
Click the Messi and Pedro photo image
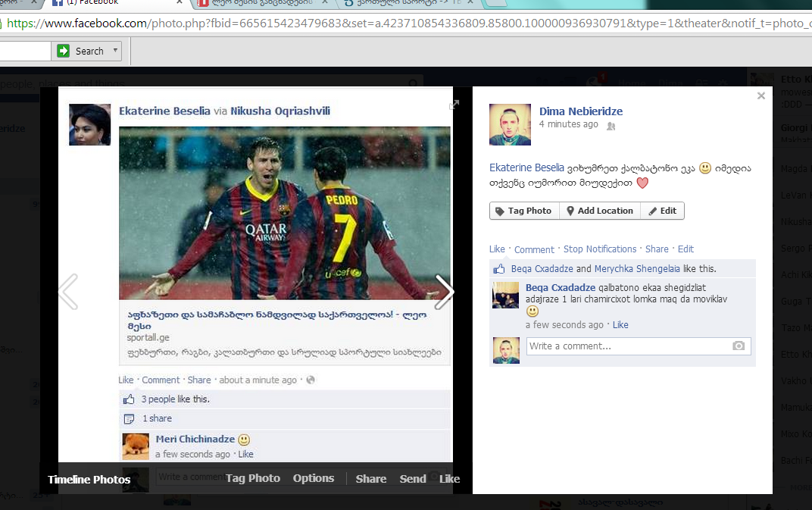pos(285,213)
